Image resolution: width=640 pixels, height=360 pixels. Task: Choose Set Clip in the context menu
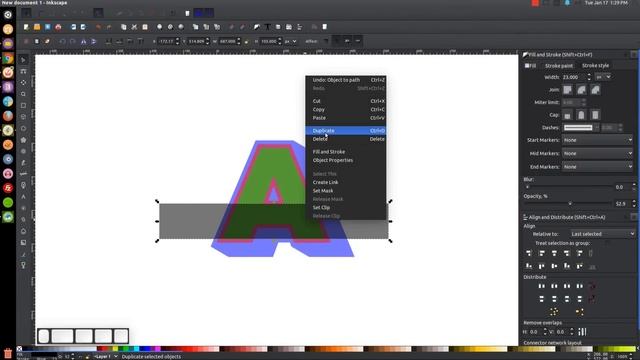346,207
